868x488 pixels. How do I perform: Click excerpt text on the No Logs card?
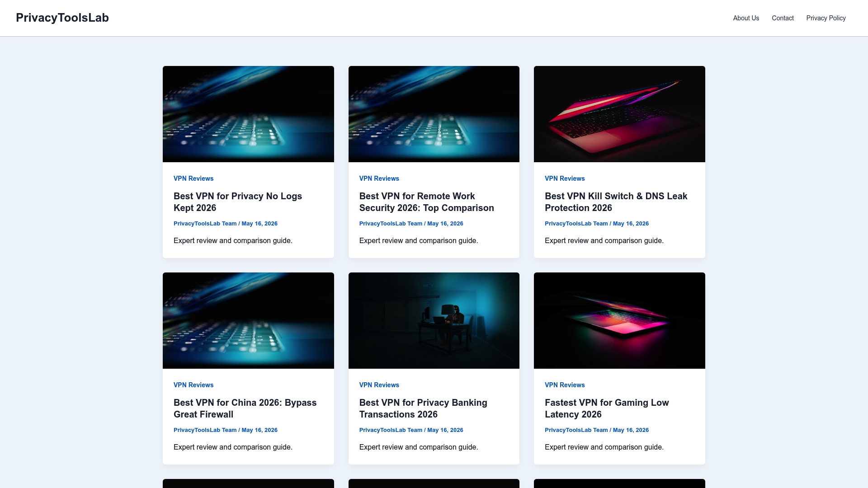tap(233, 241)
